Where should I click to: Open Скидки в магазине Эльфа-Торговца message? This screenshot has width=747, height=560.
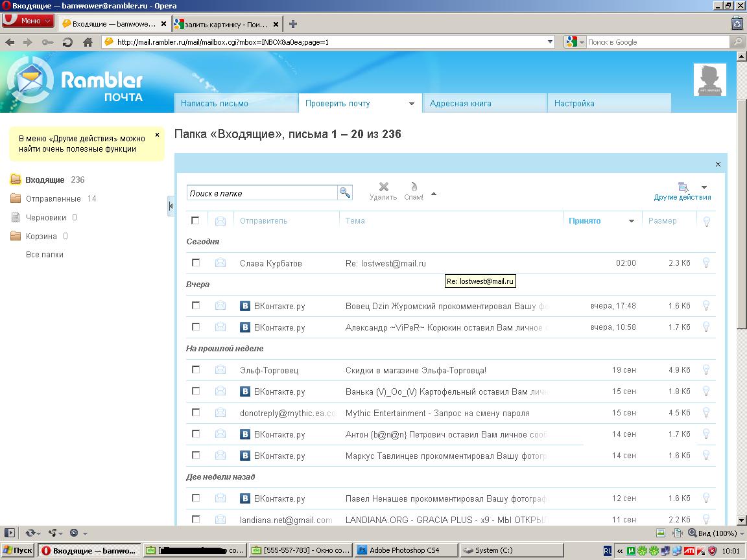point(416,371)
